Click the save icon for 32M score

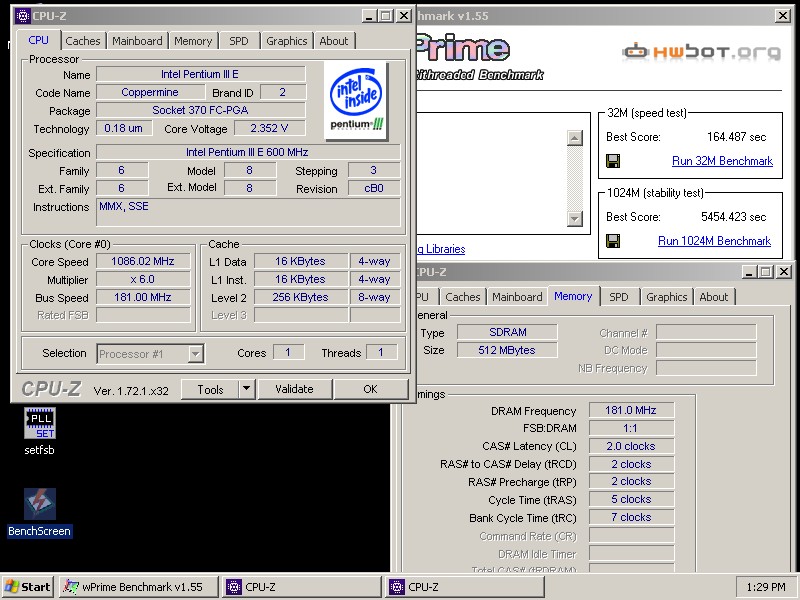pyautogui.click(x=613, y=161)
